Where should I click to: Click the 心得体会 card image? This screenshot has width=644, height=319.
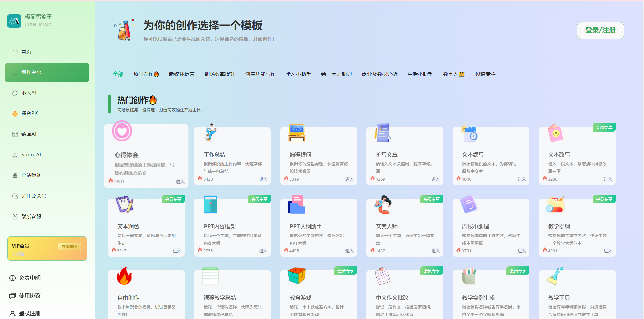(123, 132)
